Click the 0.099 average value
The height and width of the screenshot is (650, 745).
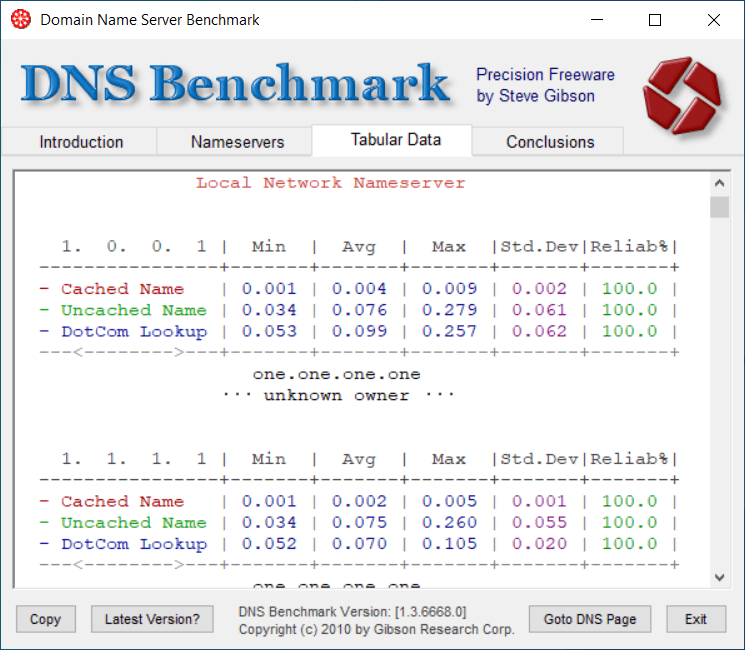pyautogui.click(x=359, y=331)
